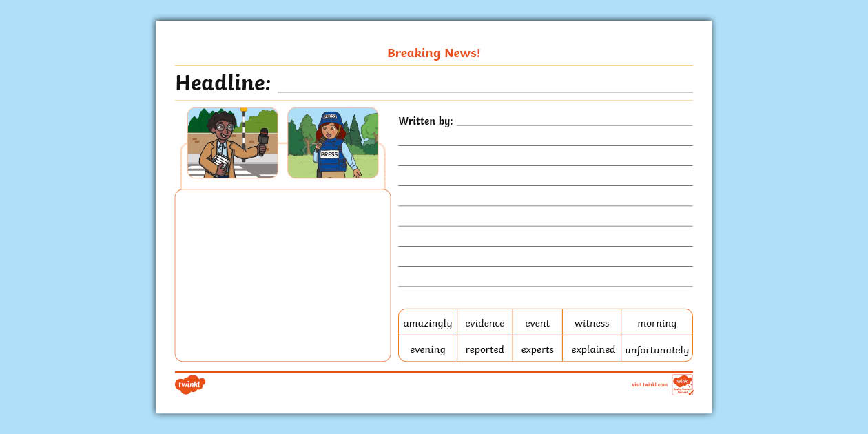Click the word 'event' in the table

point(537,323)
